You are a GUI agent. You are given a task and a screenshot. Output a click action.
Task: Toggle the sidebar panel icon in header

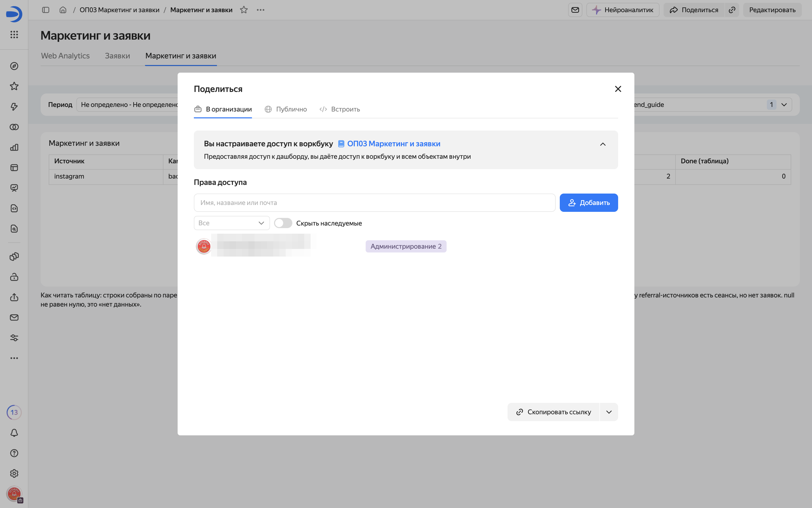click(x=46, y=10)
